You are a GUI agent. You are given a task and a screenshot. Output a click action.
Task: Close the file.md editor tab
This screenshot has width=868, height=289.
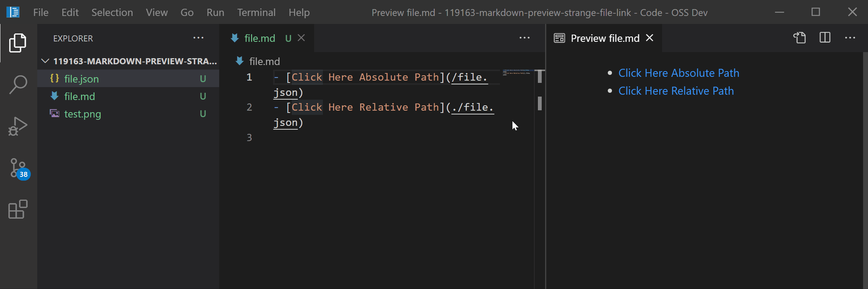301,38
